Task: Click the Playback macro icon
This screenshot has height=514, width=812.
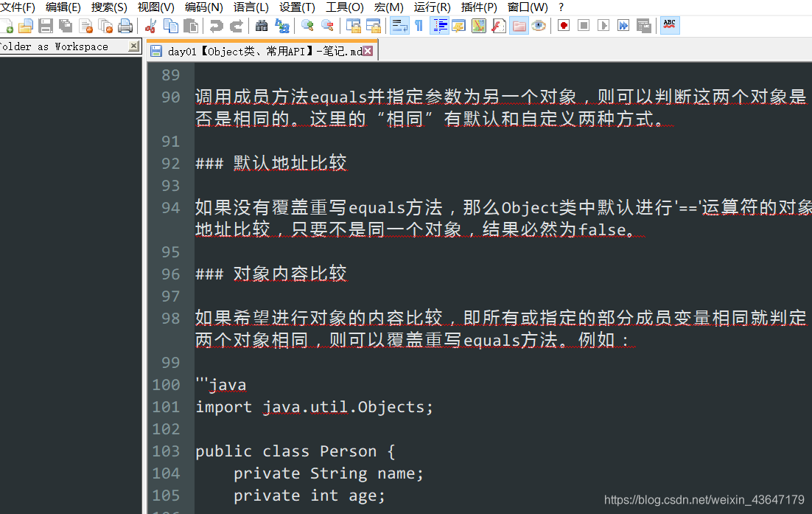Action: pyautogui.click(x=603, y=25)
